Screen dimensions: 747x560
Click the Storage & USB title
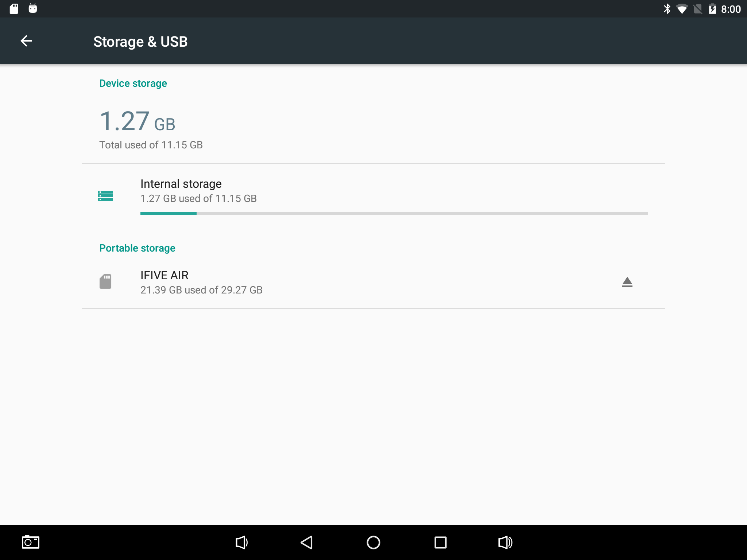coord(140,42)
